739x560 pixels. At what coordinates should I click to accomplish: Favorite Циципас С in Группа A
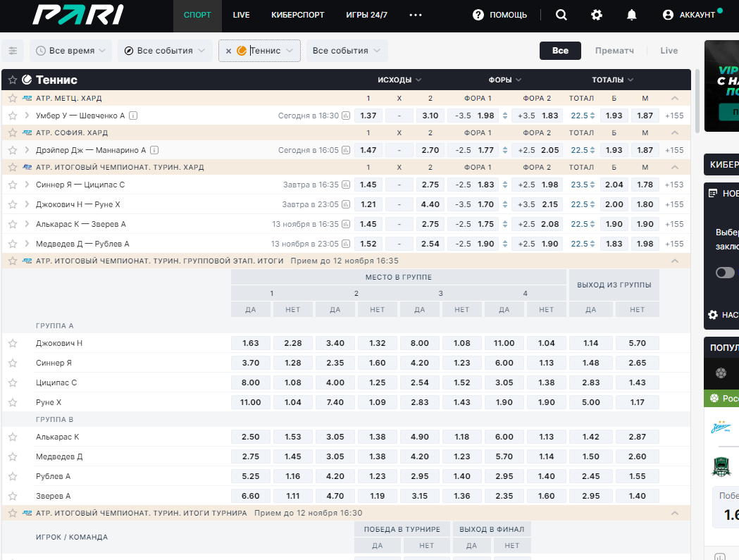coord(13,382)
